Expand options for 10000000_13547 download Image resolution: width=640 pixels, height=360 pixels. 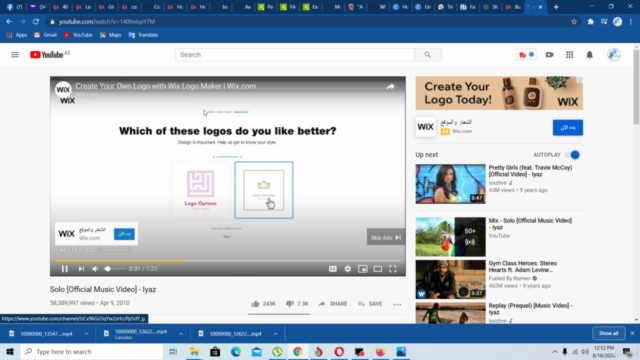pyautogui.click(x=86, y=334)
